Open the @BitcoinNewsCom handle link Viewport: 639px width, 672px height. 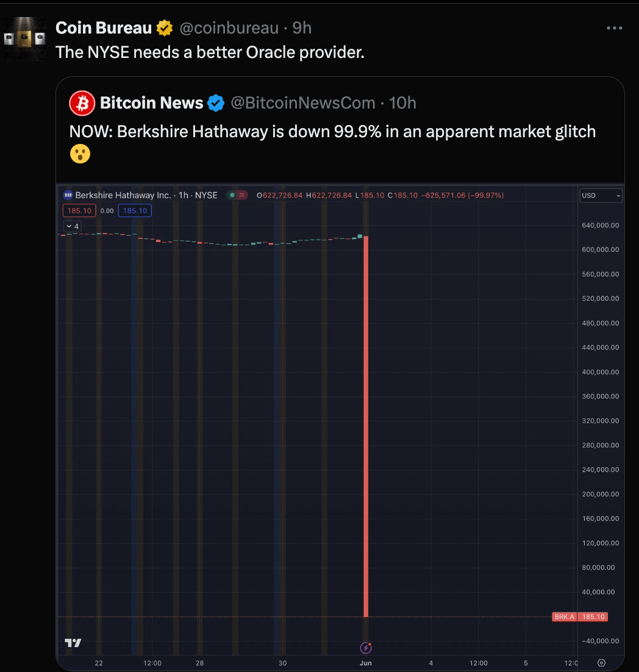303,103
